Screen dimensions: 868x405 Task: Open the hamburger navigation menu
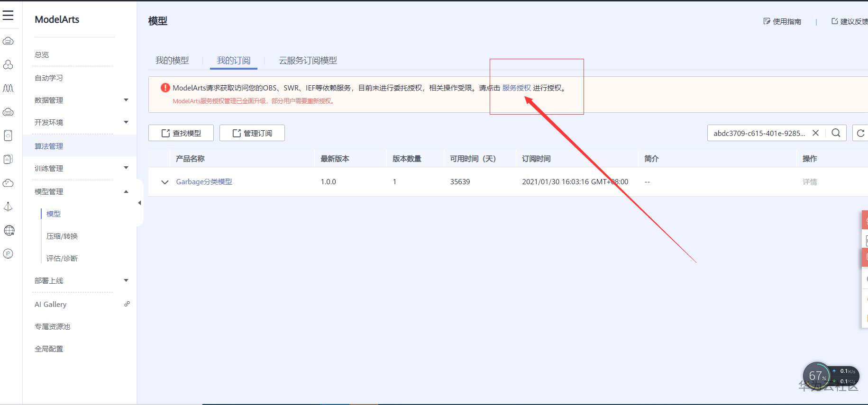(8, 16)
